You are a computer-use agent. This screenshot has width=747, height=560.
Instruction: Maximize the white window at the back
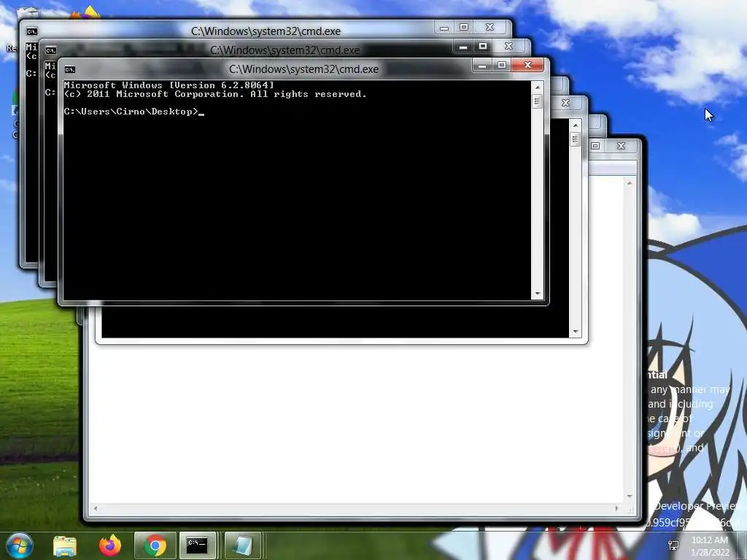595,146
